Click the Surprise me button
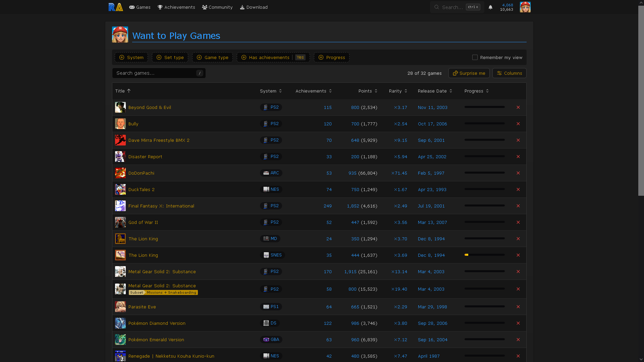Viewport: 644px width, 362px height. coord(469,73)
